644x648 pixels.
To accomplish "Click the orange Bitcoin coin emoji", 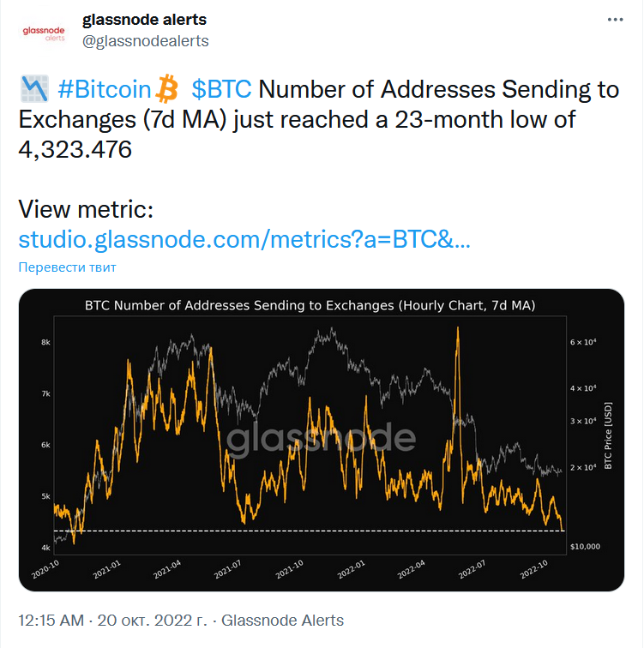I will pyautogui.click(x=166, y=88).
